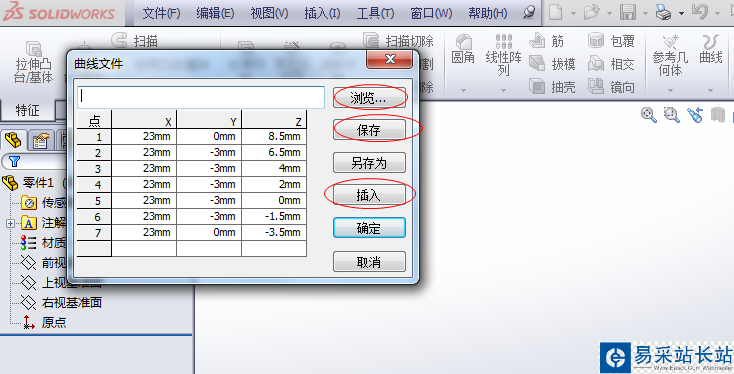Open the 编辑(E) menu

click(x=215, y=13)
